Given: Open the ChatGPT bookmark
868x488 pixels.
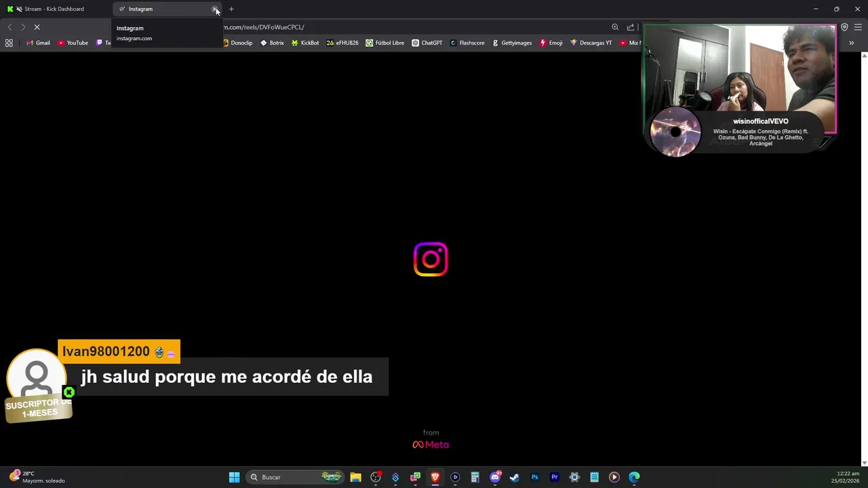Looking at the screenshot, I should pyautogui.click(x=427, y=43).
